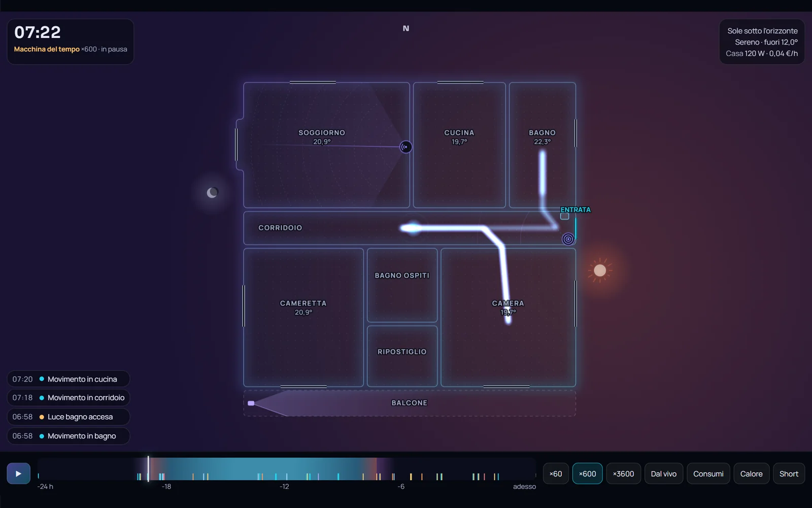The height and width of the screenshot is (508, 812).
Task: Select the BALCONE area
Action: coord(410,403)
